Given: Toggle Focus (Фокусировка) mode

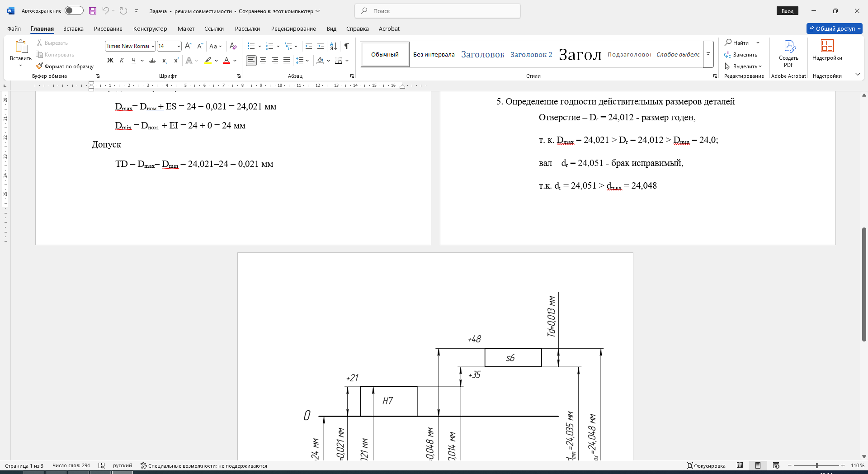Looking at the screenshot, I should tap(706, 465).
